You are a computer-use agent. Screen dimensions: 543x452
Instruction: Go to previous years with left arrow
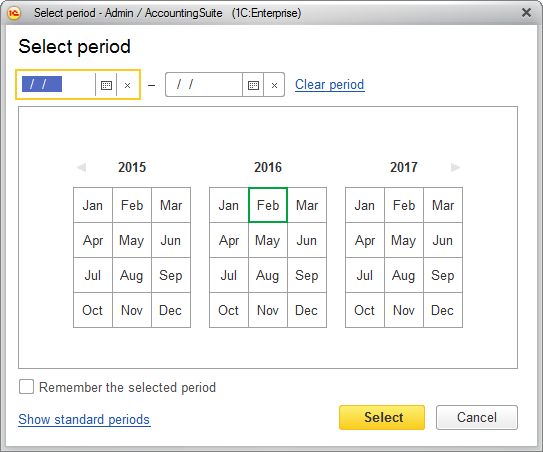[x=82, y=167]
